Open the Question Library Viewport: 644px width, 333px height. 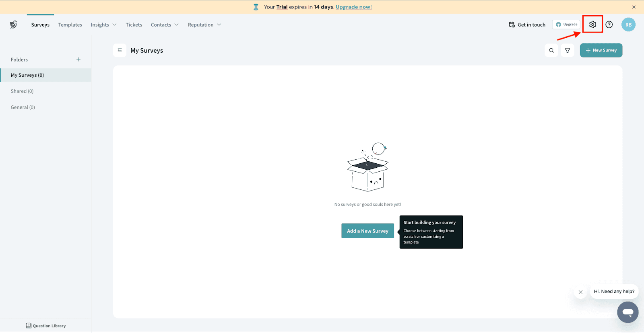(46, 326)
